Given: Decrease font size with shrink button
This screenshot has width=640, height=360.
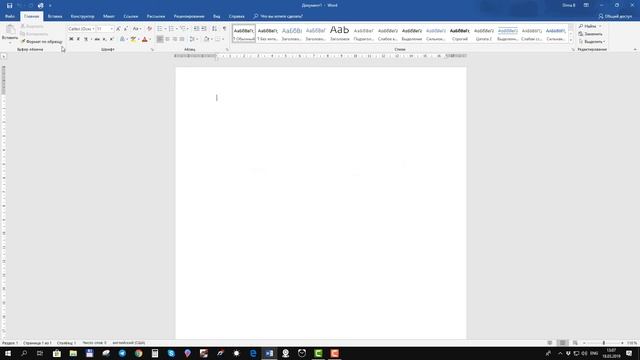Looking at the screenshot, I should pyautogui.click(x=125, y=29).
